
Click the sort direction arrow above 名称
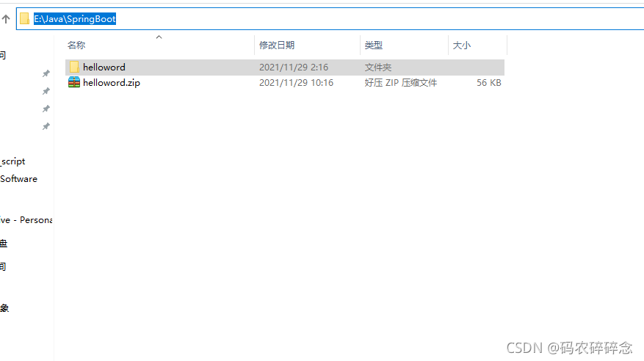(x=159, y=37)
